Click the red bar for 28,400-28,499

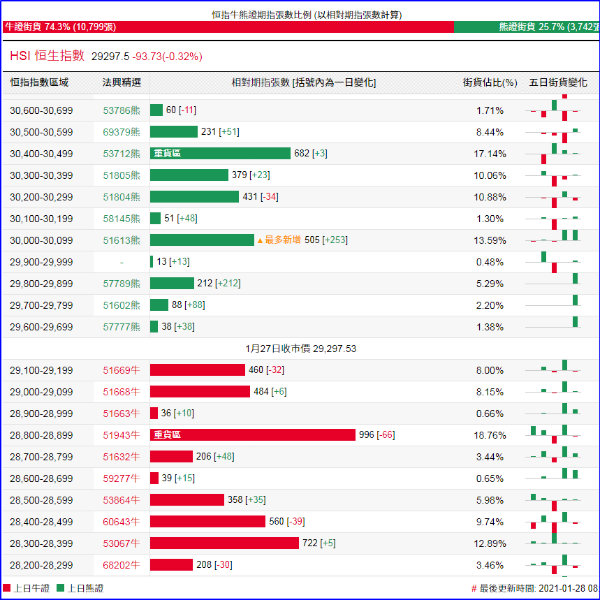[x=207, y=521]
